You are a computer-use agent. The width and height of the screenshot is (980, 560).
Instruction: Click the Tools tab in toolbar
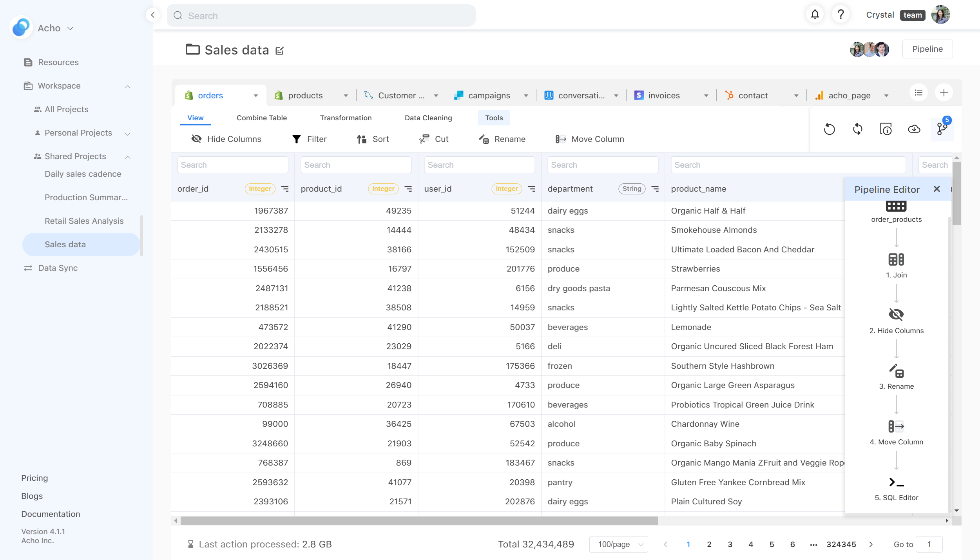tap(494, 118)
